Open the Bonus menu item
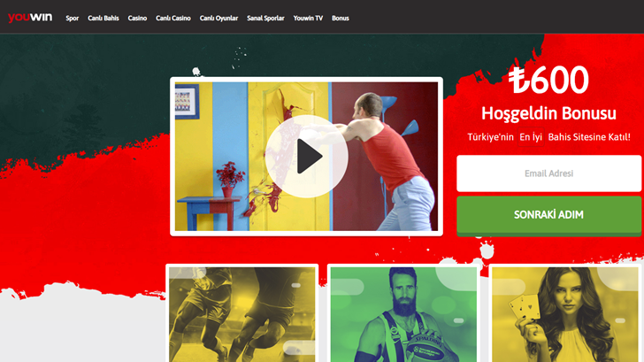This screenshot has width=644, height=362. [x=340, y=18]
